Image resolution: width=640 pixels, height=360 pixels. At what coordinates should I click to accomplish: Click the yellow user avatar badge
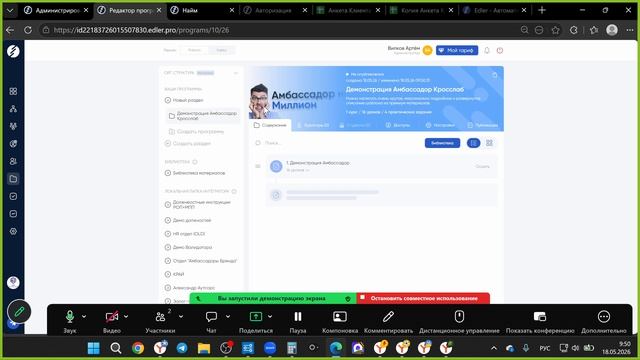point(427,50)
